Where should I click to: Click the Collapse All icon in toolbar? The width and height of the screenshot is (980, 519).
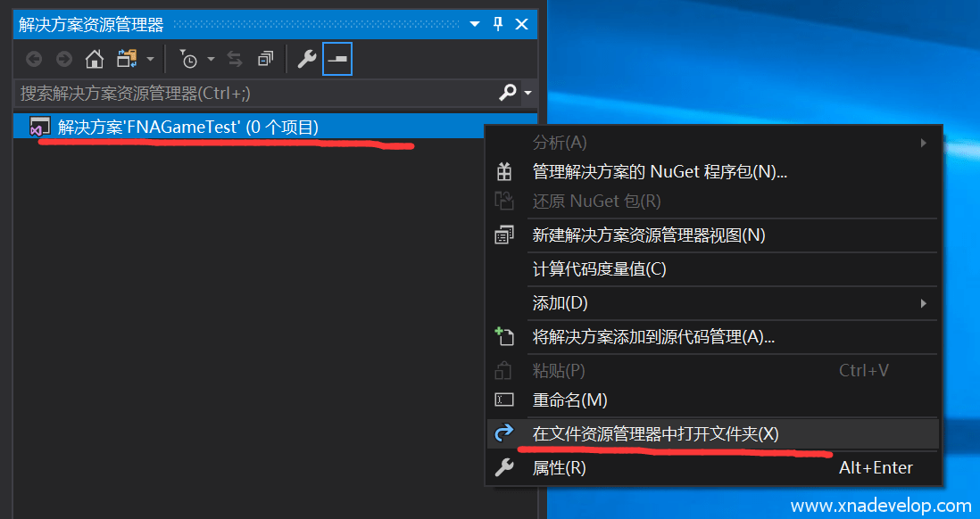point(264,59)
